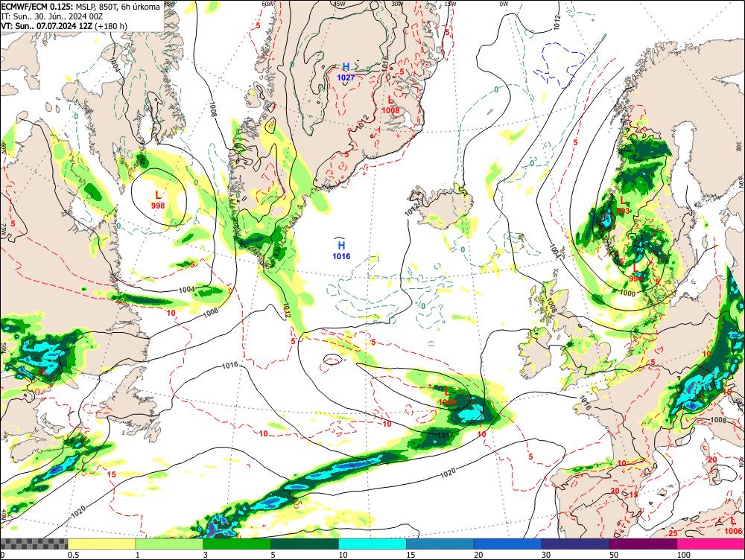Click the royal blue 20–30 legend swatch
745x560 pixels.
click(508, 544)
